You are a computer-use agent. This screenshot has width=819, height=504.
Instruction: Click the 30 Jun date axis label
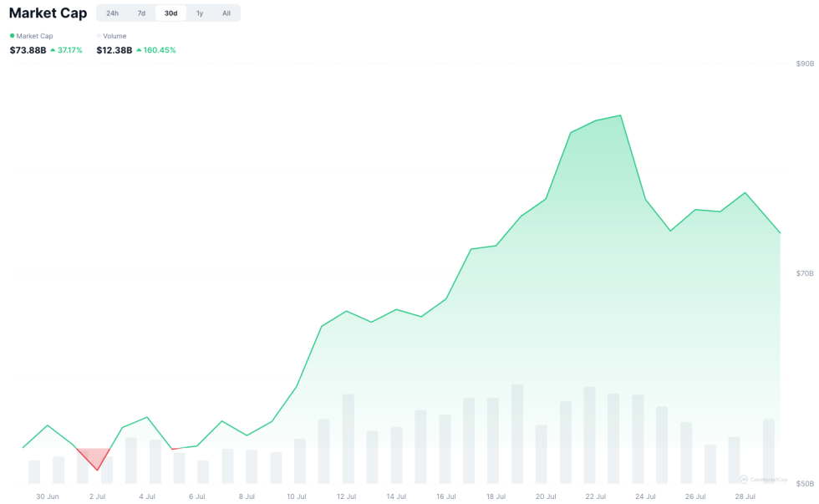tap(48, 496)
